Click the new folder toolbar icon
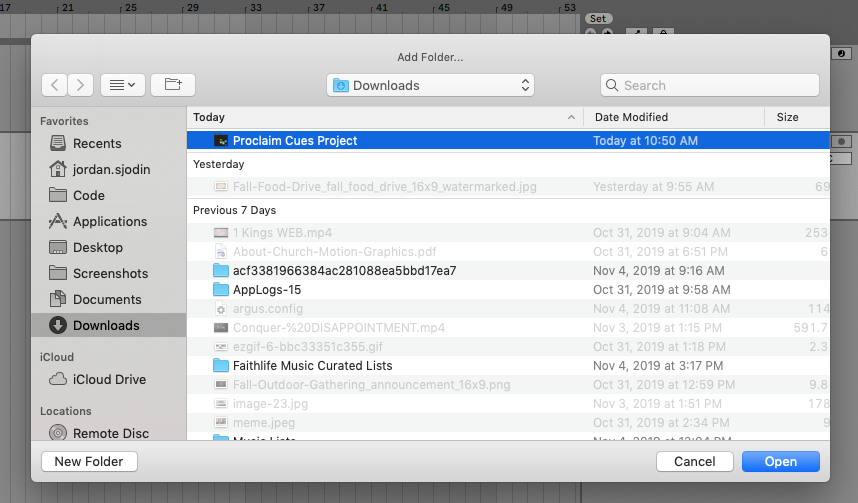This screenshot has width=858, height=503. (172, 85)
